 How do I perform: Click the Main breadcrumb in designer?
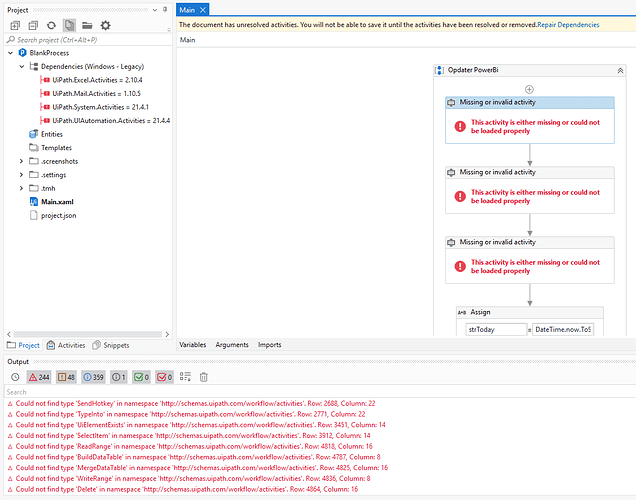coord(187,40)
